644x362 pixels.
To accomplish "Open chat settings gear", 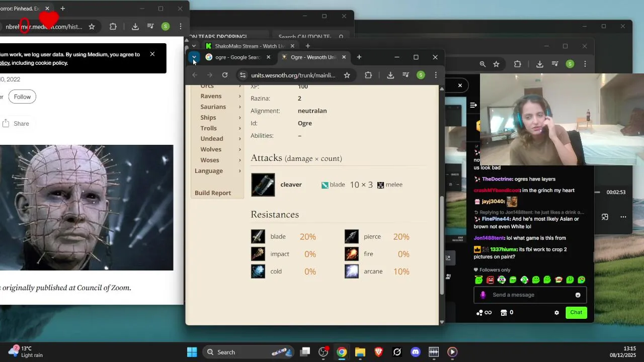I will [x=556, y=313].
